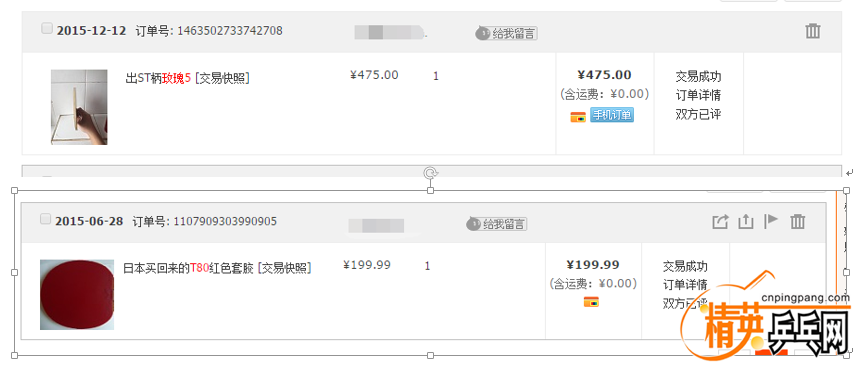Open 交易快照 for the 出ST柄玫瑰5 item

(222, 78)
